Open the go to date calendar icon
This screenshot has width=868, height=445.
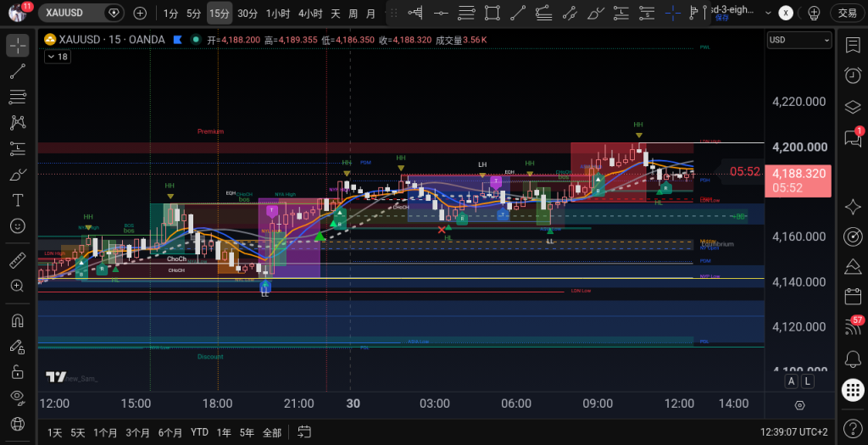click(x=304, y=431)
